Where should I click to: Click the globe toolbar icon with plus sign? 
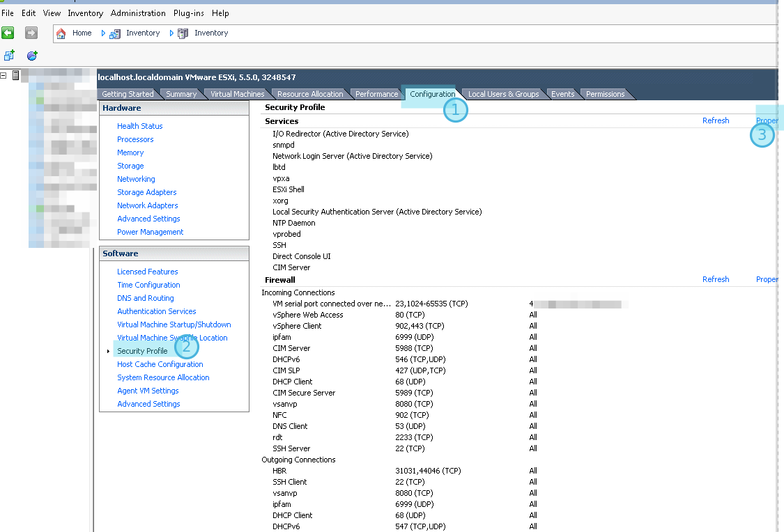(32, 56)
